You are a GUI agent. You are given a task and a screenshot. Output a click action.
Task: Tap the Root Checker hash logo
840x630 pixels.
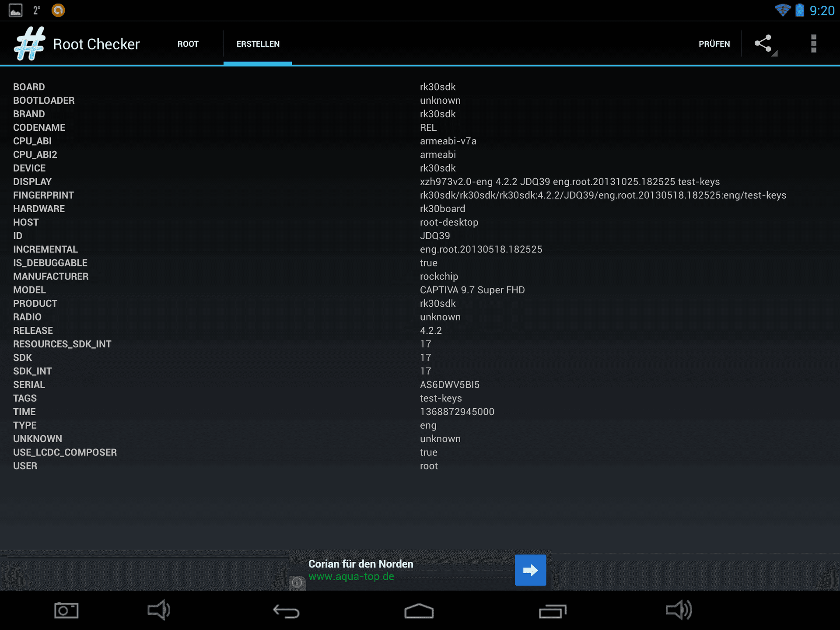pyautogui.click(x=30, y=43)
